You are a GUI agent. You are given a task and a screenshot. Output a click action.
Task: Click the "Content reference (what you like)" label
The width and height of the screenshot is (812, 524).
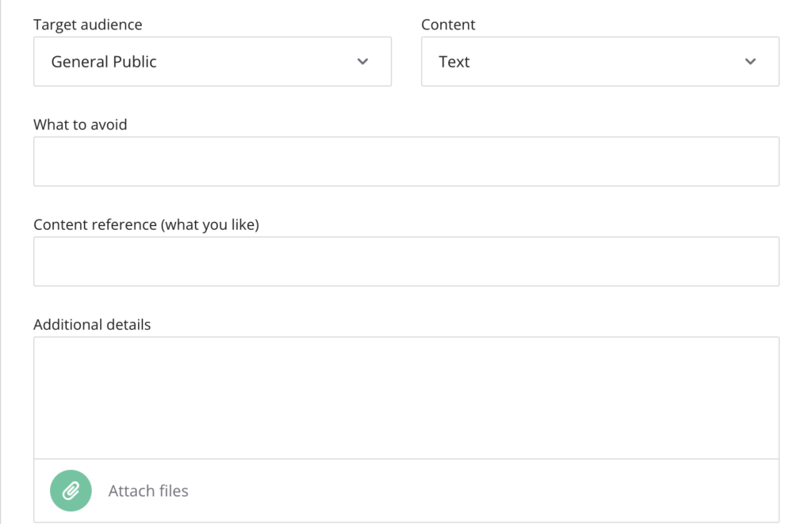click(146, 224)
